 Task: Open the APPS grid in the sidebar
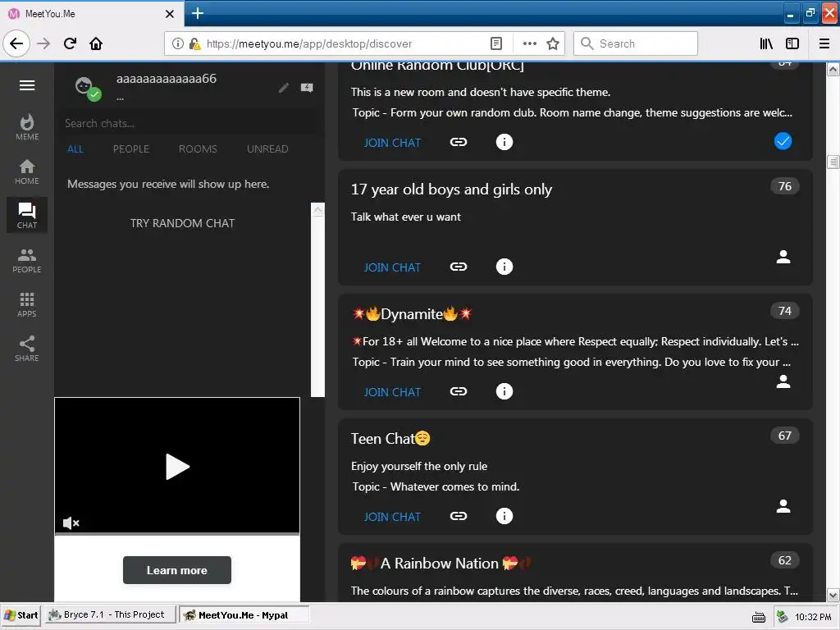tap(27, 304)
